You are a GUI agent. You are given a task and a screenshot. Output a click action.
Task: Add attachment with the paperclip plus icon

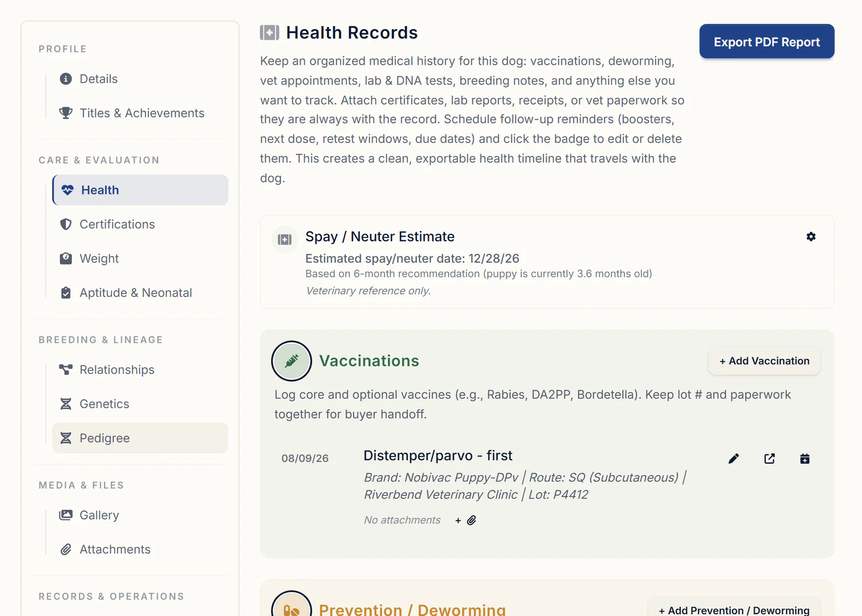466,520
